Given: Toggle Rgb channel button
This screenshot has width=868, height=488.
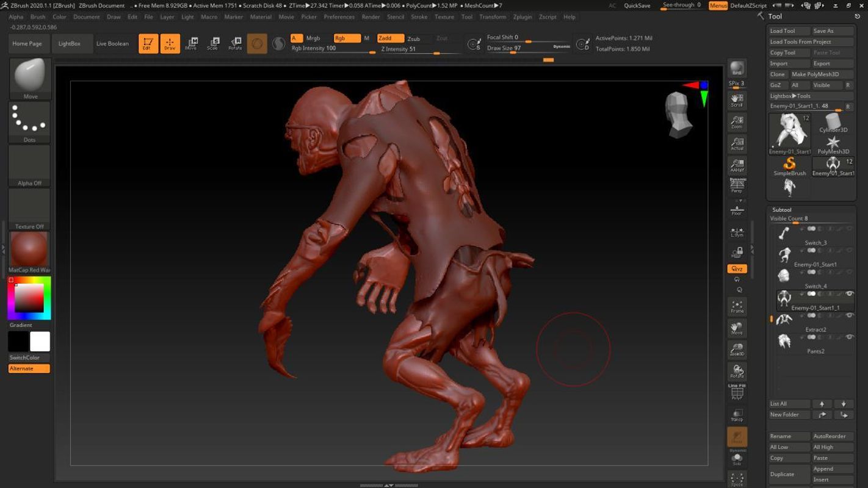Looking at the screenshot, I should point(347,38).
